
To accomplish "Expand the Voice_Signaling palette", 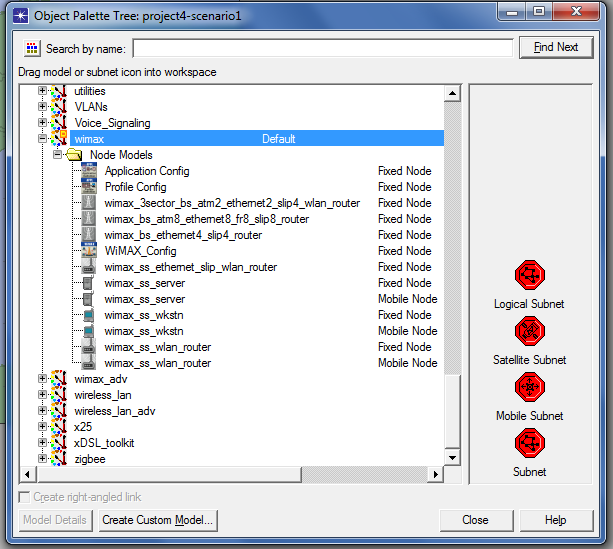I will (42, 122).
